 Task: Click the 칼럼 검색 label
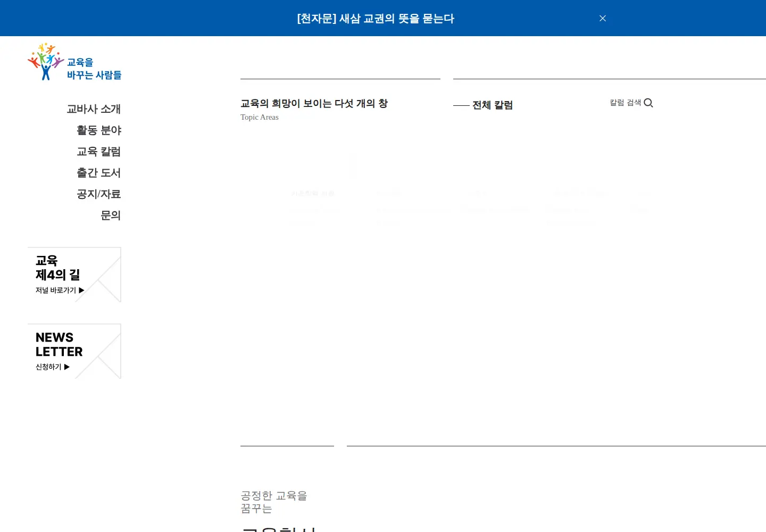tap(626, 103)
